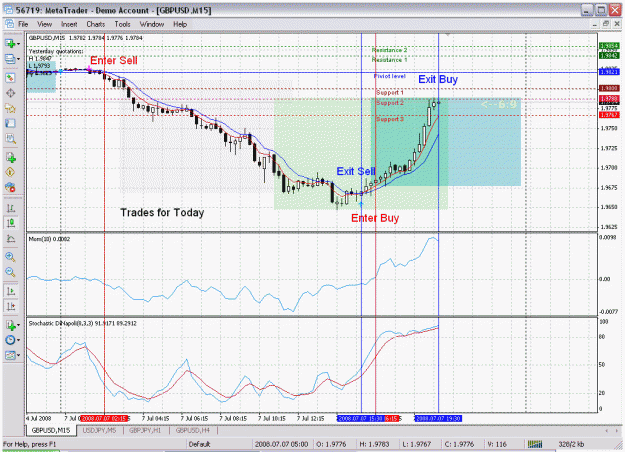Click the Default profile status field
Screen dimensions: 625x452
point(219,444)
